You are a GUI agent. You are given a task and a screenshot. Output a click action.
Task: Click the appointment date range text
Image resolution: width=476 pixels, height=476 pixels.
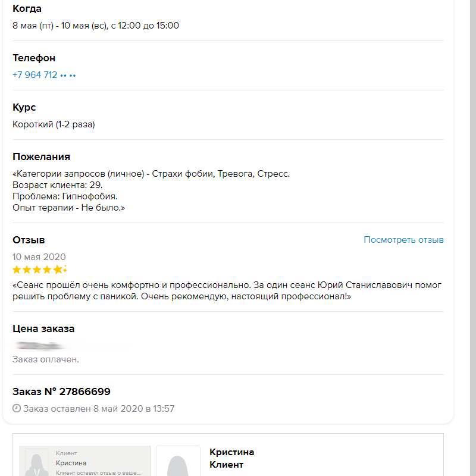96,26
